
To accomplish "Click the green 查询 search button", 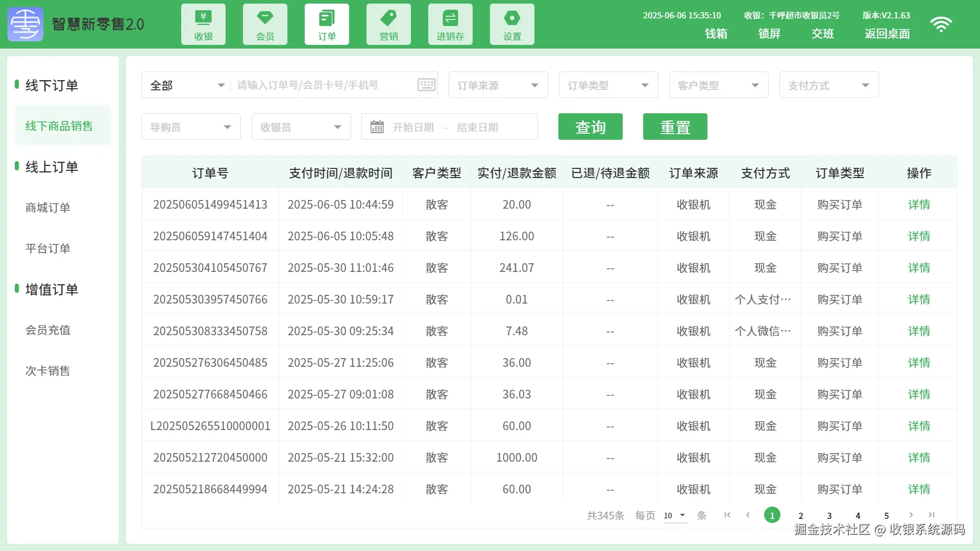I will [590, 127].
